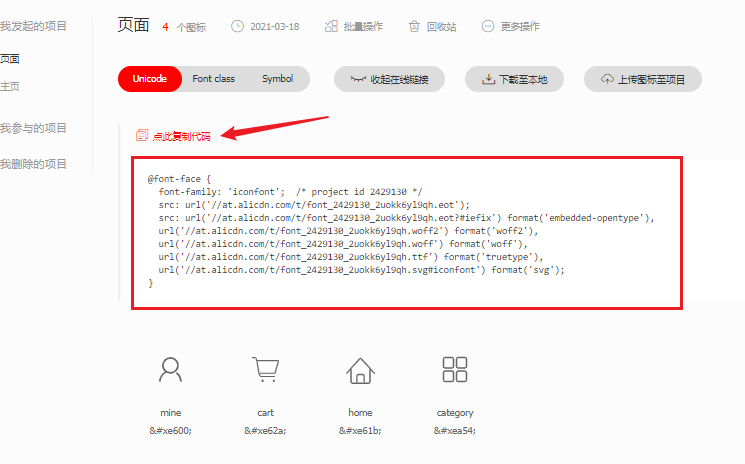Click the "home" icon label
The height and width of the screenshot is (464, 745).
pos(360,413)
